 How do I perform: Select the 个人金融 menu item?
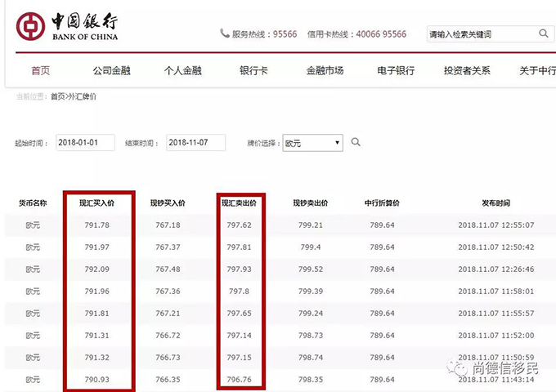pos(184,71)
